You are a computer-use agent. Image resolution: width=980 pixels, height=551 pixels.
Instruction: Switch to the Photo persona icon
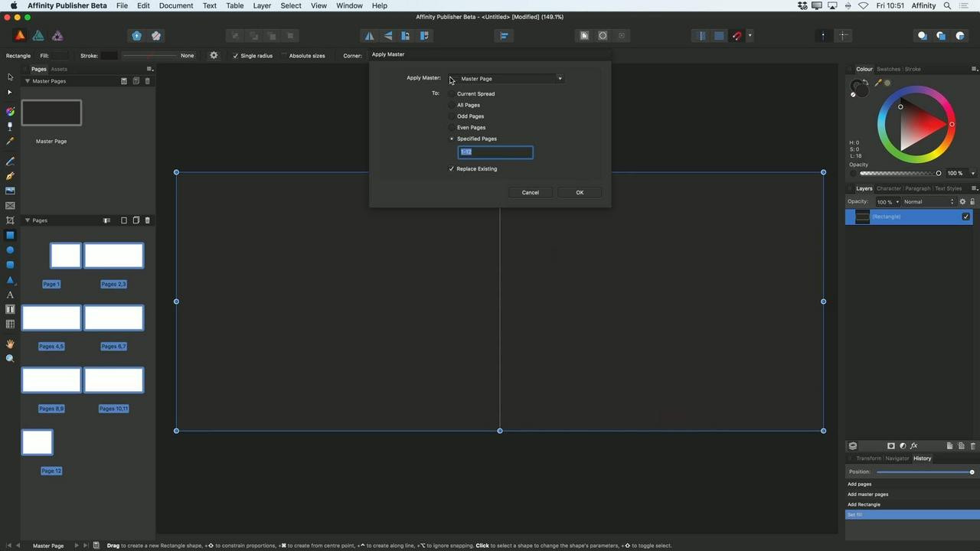point(57,35)
